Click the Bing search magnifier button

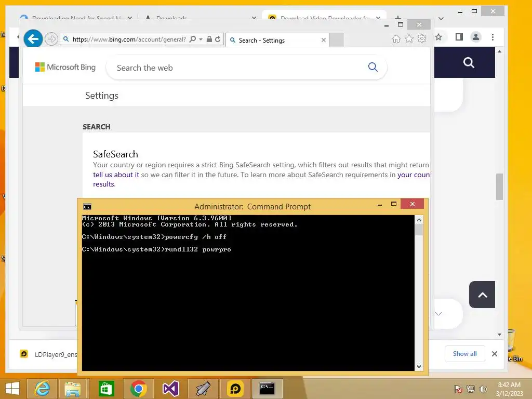point(373,67)
